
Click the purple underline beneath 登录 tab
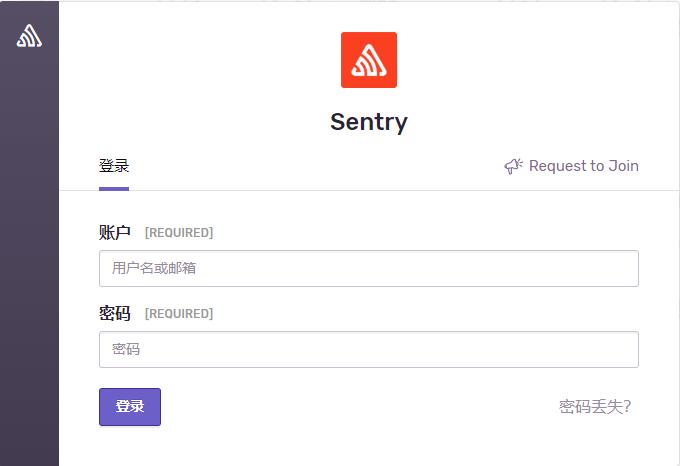[114, 189]
